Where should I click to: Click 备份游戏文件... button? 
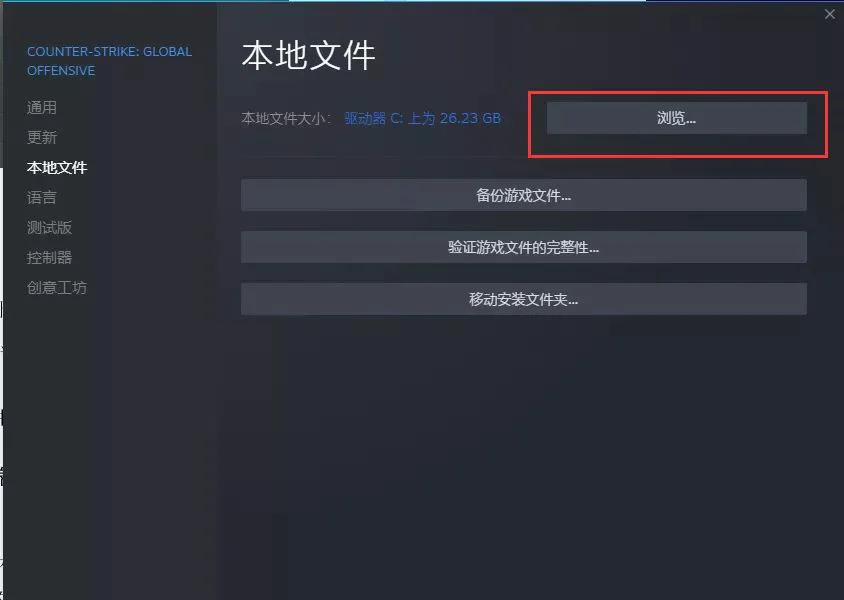[524, 195]
